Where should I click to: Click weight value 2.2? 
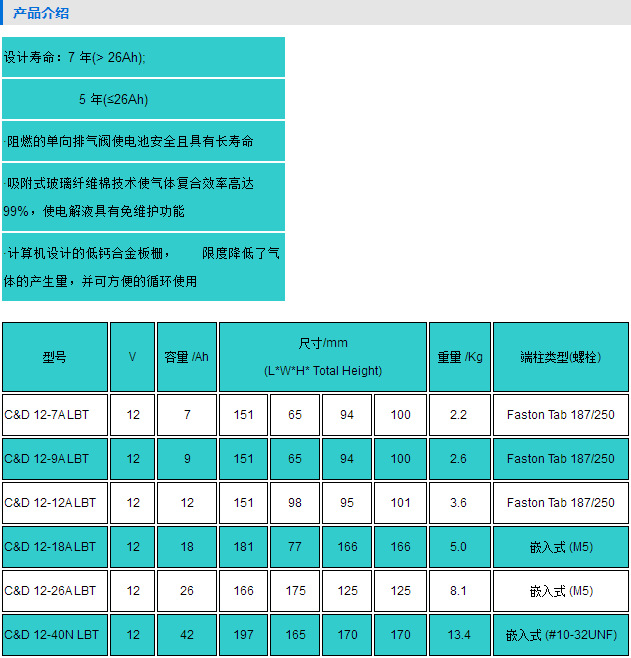(460, 415)
